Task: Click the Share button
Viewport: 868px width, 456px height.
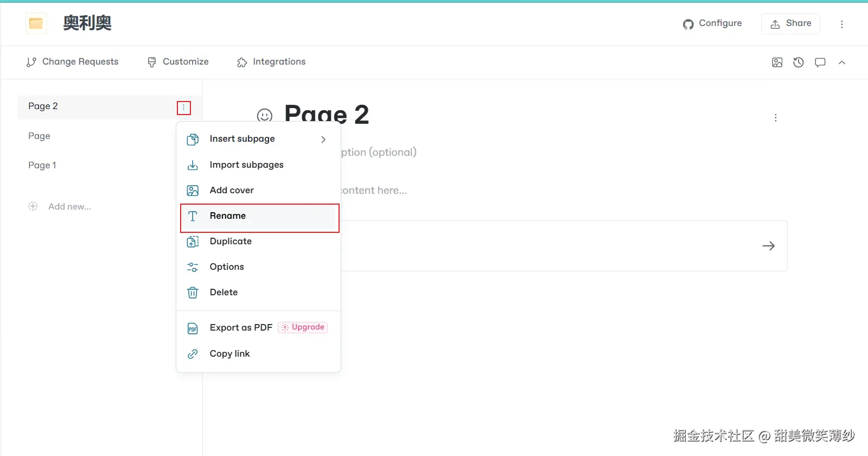Action: [790, 23]
